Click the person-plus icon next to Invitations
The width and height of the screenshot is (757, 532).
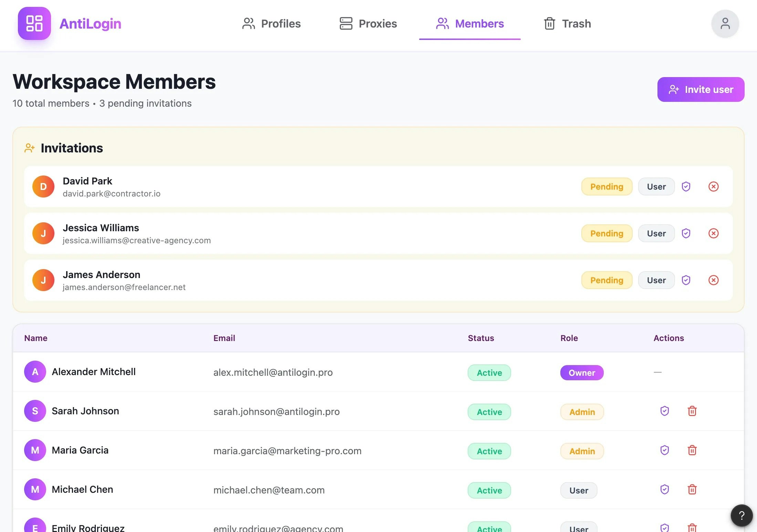click(29, 148)
